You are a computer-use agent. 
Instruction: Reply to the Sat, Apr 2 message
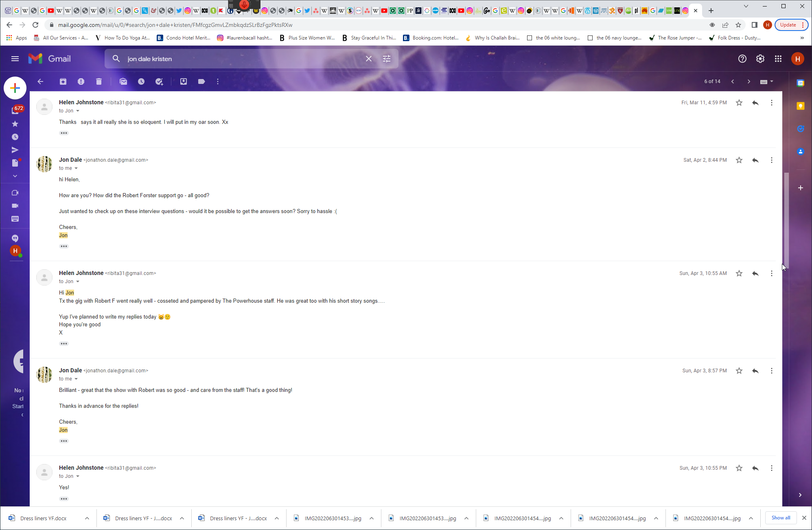(755, 160)
